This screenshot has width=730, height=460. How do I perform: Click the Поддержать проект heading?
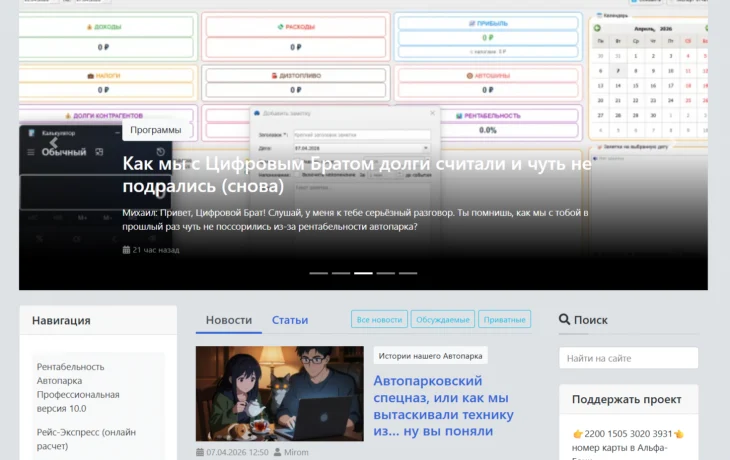point(627,399)
